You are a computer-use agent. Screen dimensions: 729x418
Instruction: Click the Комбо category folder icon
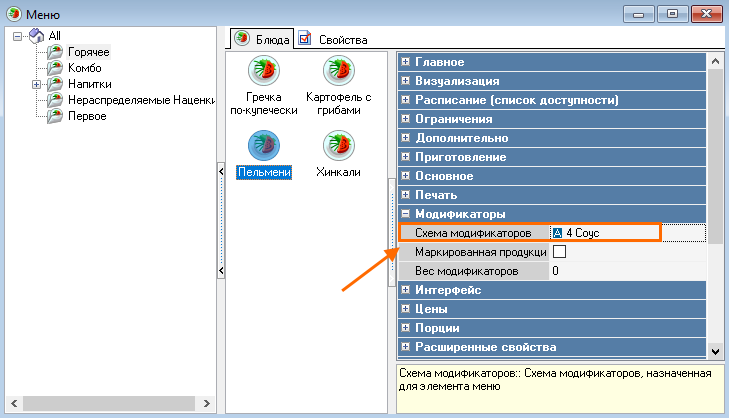(x=55, y=68)
